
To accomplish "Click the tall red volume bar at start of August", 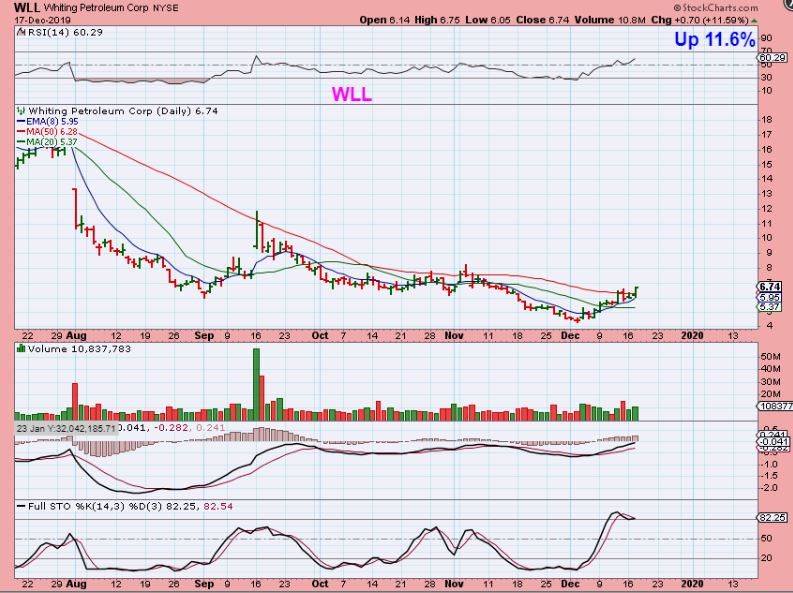I will point(75,402).
